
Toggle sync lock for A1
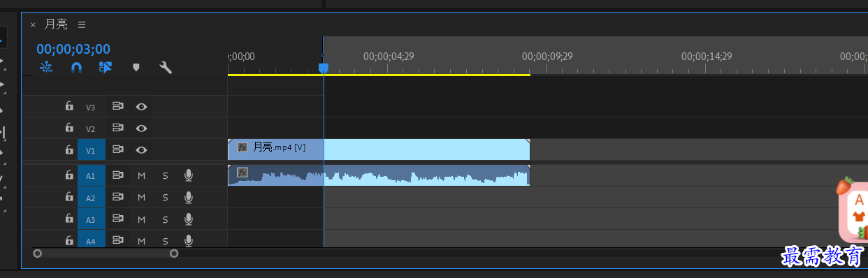pos(118,176)
